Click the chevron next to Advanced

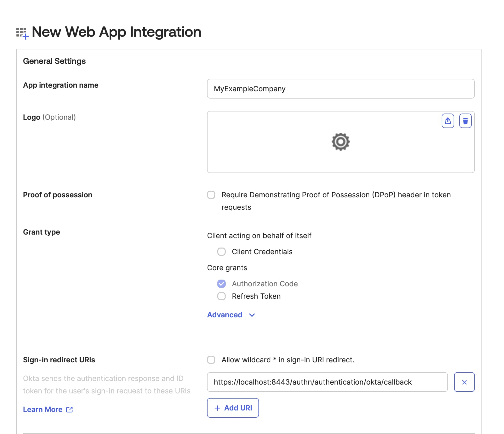(251, 315)
